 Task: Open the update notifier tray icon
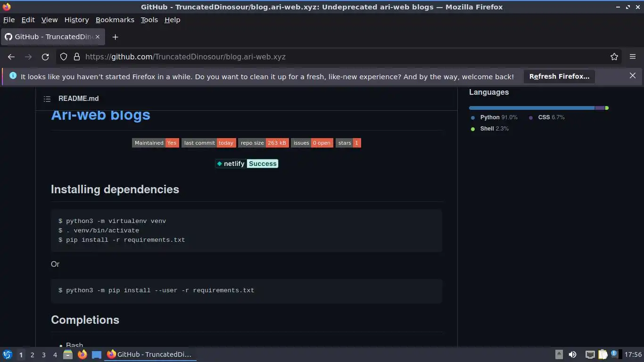pos(614,354)
